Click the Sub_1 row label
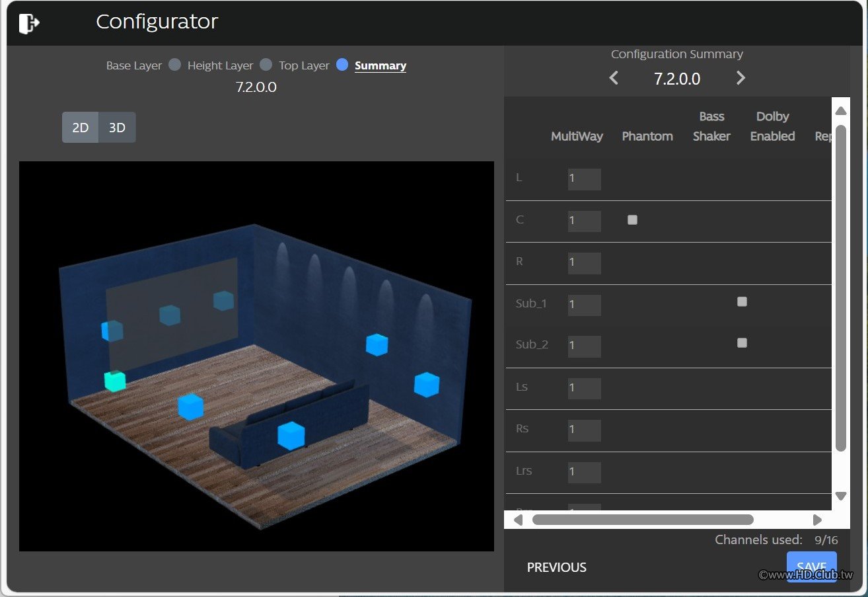This screenshot has height=597, width=868. [531, 303]
